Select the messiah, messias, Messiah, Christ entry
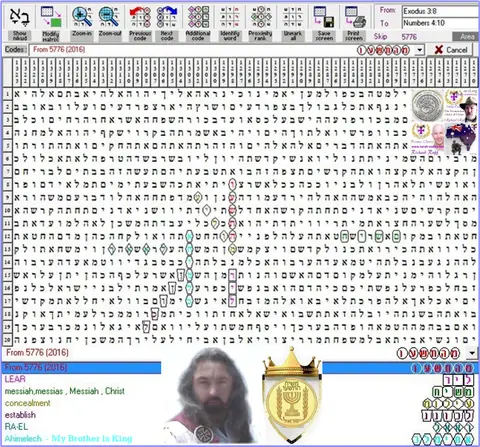The height and width of the screenshot is (447, 480). pyautogui.click(x=65, y=391)
